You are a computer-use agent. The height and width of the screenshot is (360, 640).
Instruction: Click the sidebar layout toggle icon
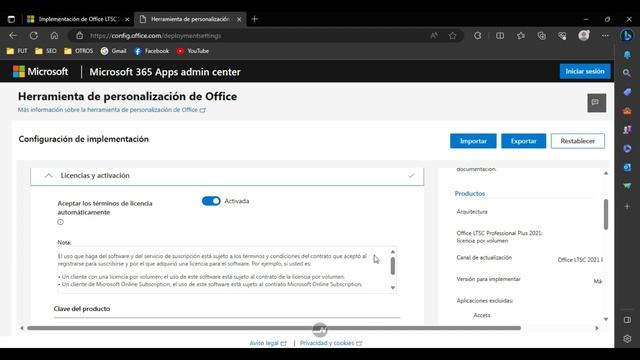pyautogui.click(x=627, y=320)
